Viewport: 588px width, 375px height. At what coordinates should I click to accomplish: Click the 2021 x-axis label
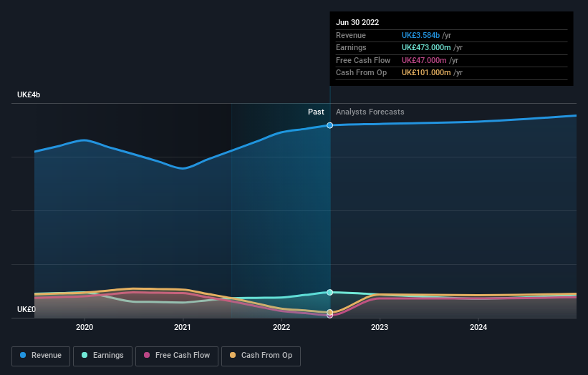point(183,328)
